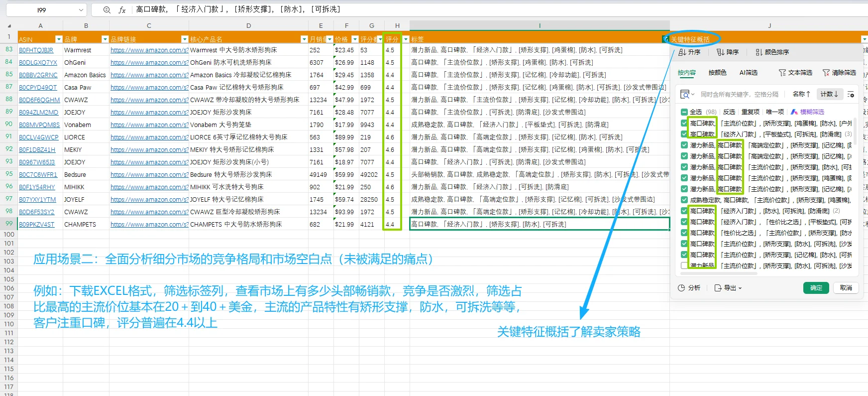Click the formula bar content
Image resolution: width=868 pixels, height=396 pixels.
pyautogui.click(x=238, y=9)
